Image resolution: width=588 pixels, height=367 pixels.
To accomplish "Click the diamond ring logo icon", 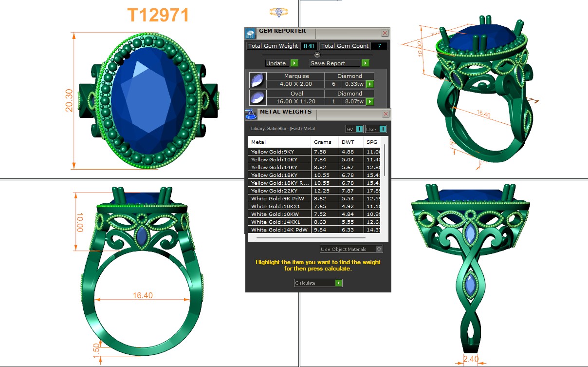I will (278, 13).
